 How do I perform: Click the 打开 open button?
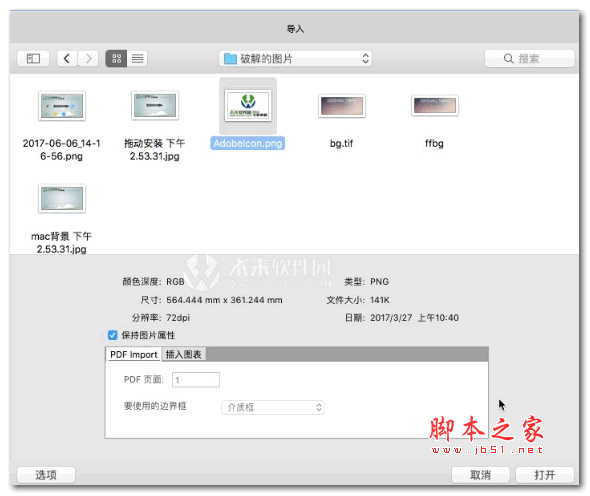[x=545, y=475]
